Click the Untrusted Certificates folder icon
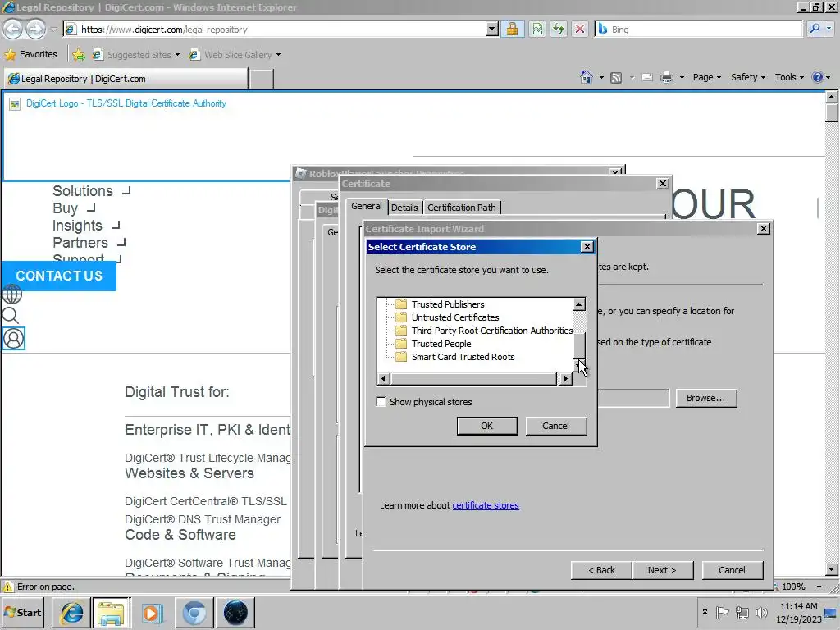The width and height of the screenshot is (840, 630). click(400, 317)
